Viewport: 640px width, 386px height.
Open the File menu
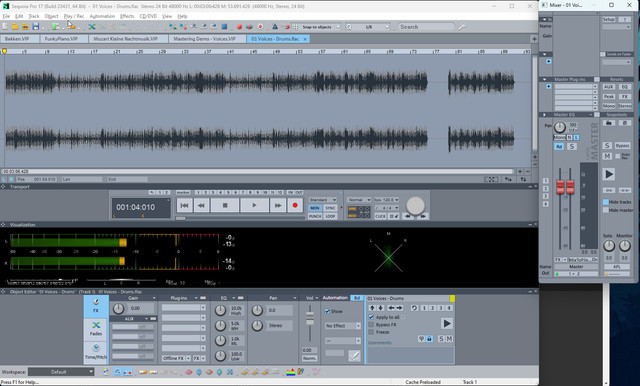pyautogui.click(x=6, y=16)
